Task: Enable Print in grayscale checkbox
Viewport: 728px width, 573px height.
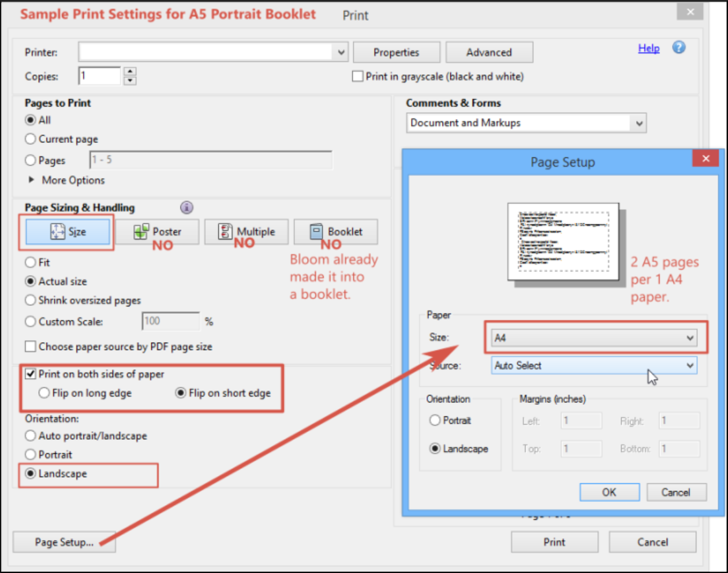Action: tap(357, 76)
